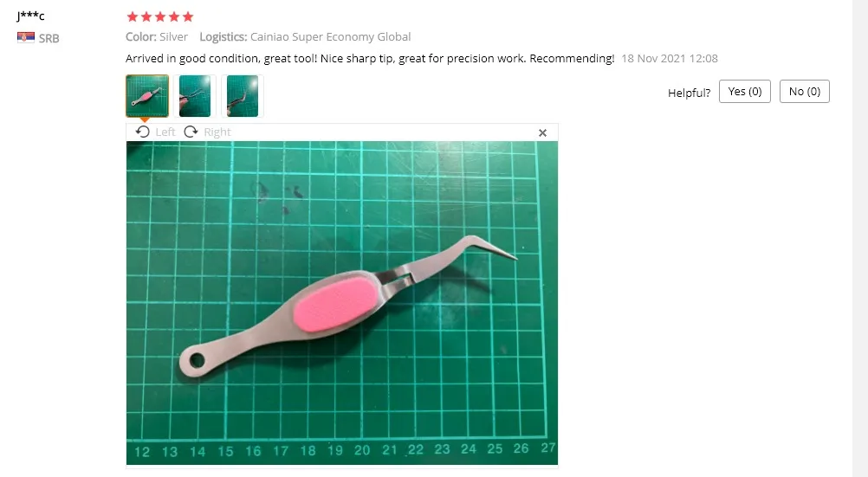
Task: Close the enlarged review photo viewer
Action: coord(542,132)
